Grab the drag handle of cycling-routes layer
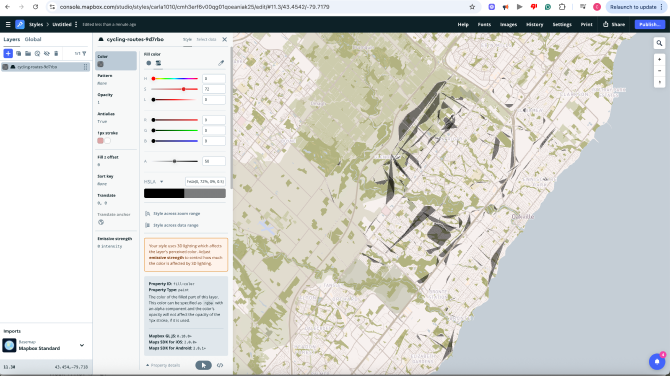 [86, 67]
